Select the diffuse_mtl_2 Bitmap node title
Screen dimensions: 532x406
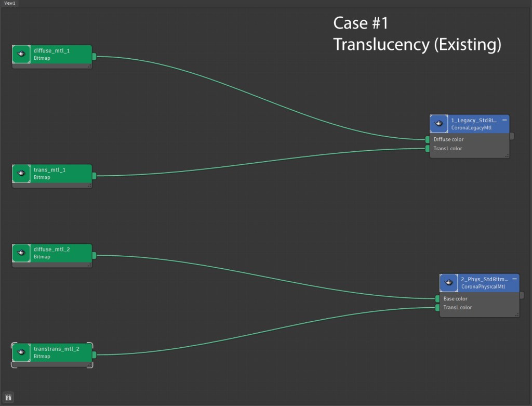point(52,250)
